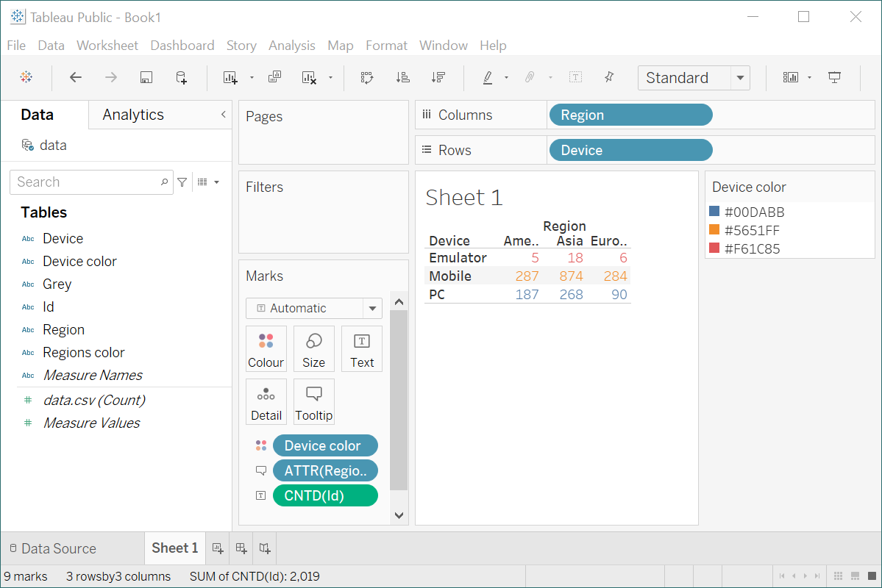Collapse the Data pane with the left chevron

(223, 115)
